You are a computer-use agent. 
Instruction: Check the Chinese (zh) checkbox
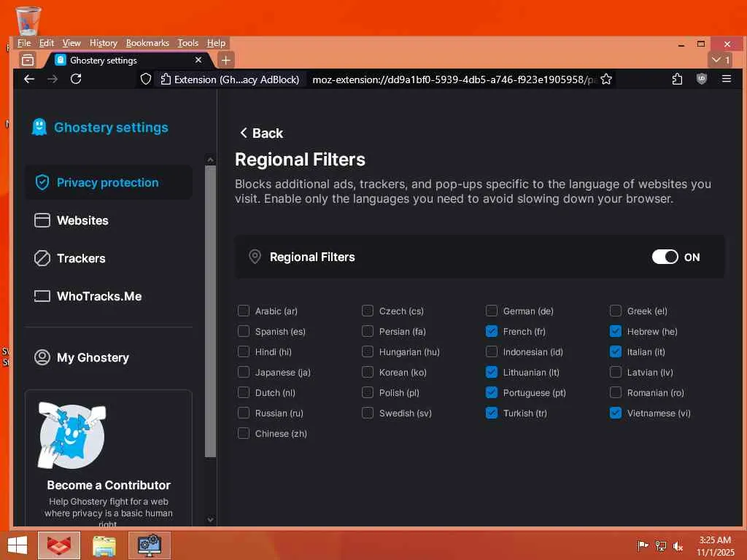tap(244, 433)
